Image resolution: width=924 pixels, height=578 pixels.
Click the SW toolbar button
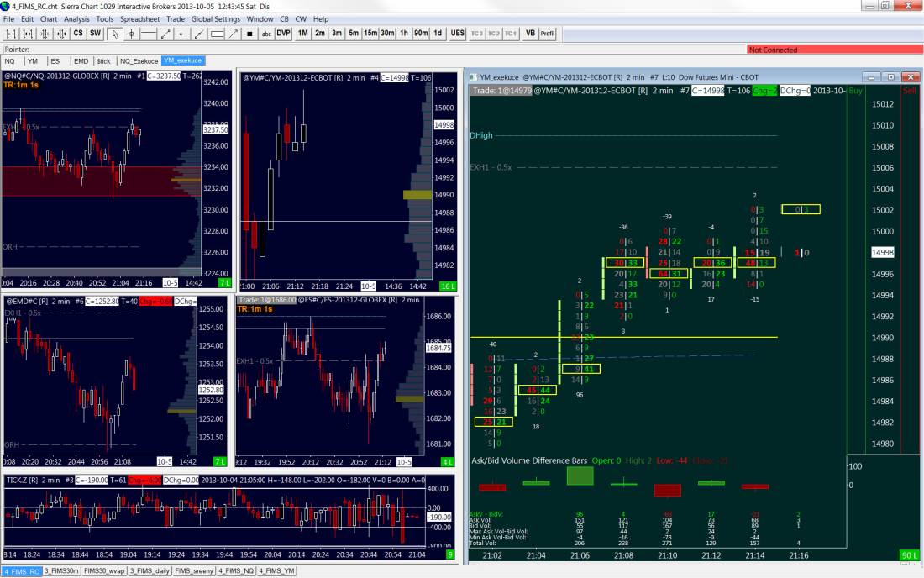(x=95, y=34)
